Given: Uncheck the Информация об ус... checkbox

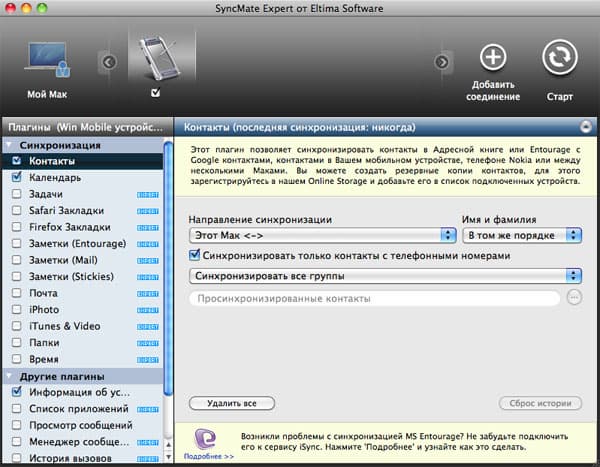Looking at the screenshot, I should [16, 392].
